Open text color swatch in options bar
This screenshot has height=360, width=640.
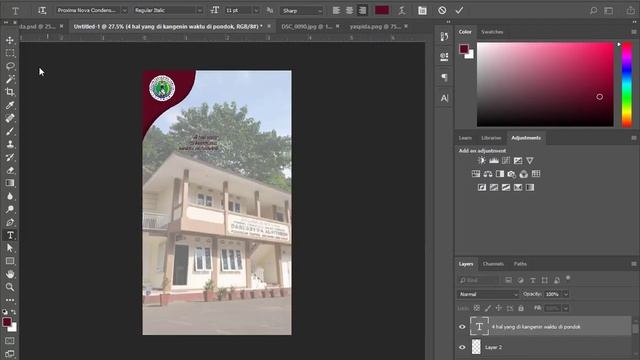[x=382, y=11]
